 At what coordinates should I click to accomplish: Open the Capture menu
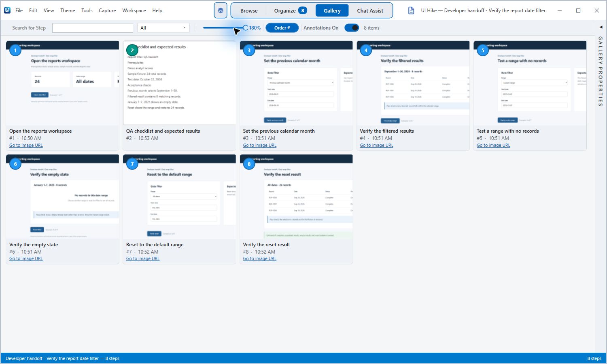coord(107,11)
